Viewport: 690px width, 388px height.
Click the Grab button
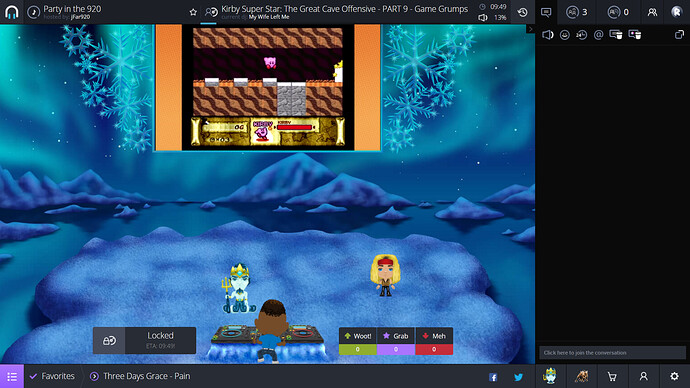396,341
